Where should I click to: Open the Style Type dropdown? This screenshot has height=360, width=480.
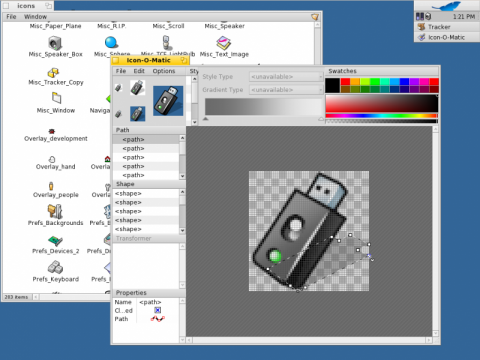[286, 77]
